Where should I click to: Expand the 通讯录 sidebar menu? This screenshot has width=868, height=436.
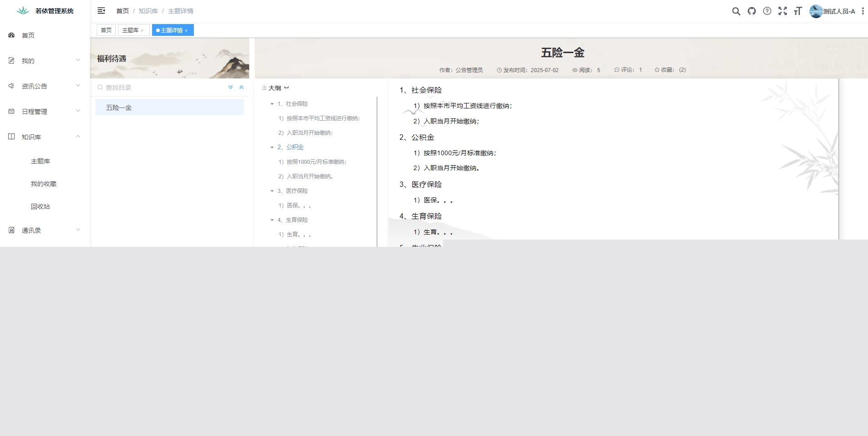coord(78,230)
